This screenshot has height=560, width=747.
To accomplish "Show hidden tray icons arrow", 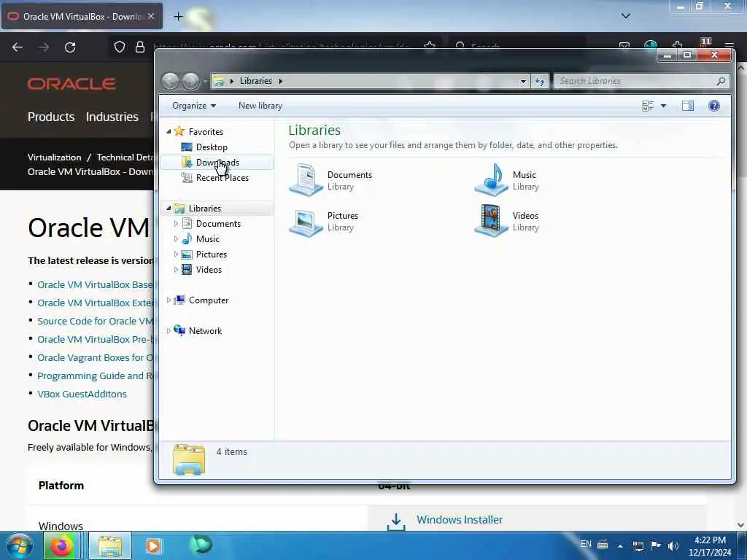I will point(620,545).
